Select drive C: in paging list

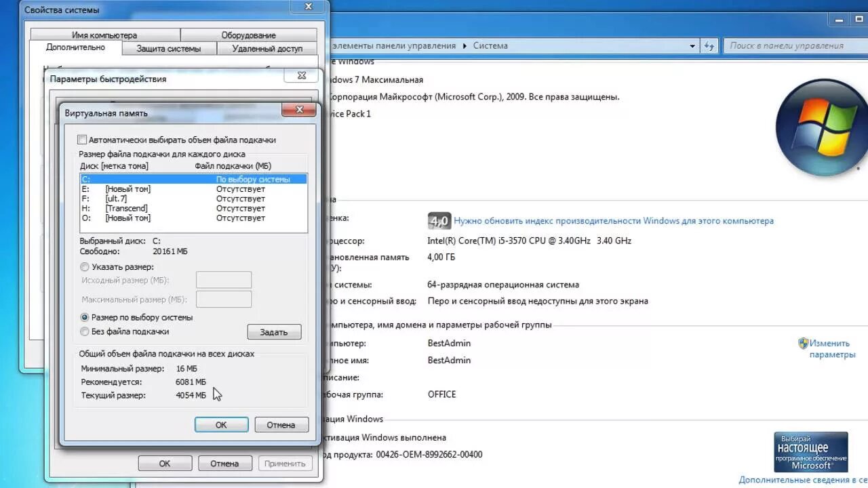click(x=193, y=180)
